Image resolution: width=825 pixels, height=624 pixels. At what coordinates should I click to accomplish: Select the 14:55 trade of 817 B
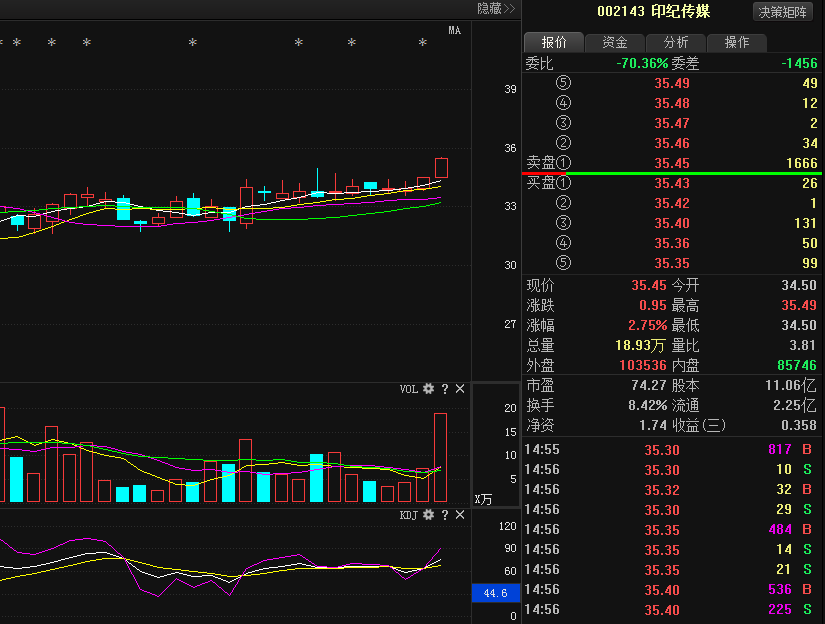[x=668, y=450]
